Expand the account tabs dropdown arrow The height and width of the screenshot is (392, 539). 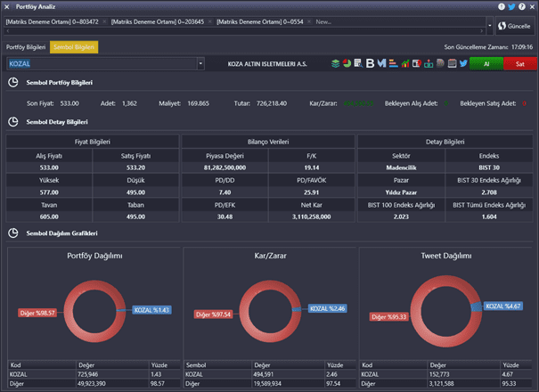(x=490, y=26)
